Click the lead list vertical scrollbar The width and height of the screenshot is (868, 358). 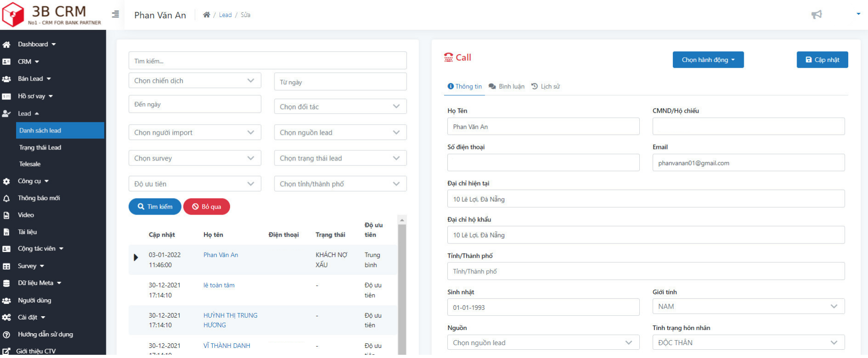tap(402, 284)
